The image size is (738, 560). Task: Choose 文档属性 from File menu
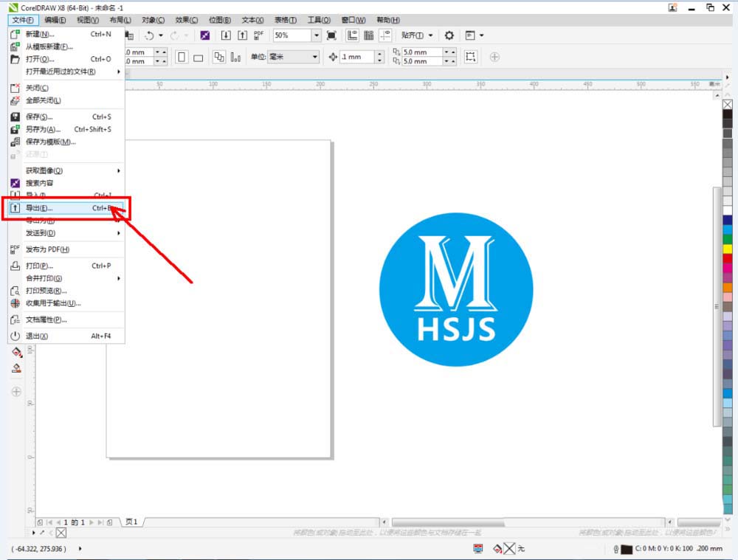(x=66, y=320)
